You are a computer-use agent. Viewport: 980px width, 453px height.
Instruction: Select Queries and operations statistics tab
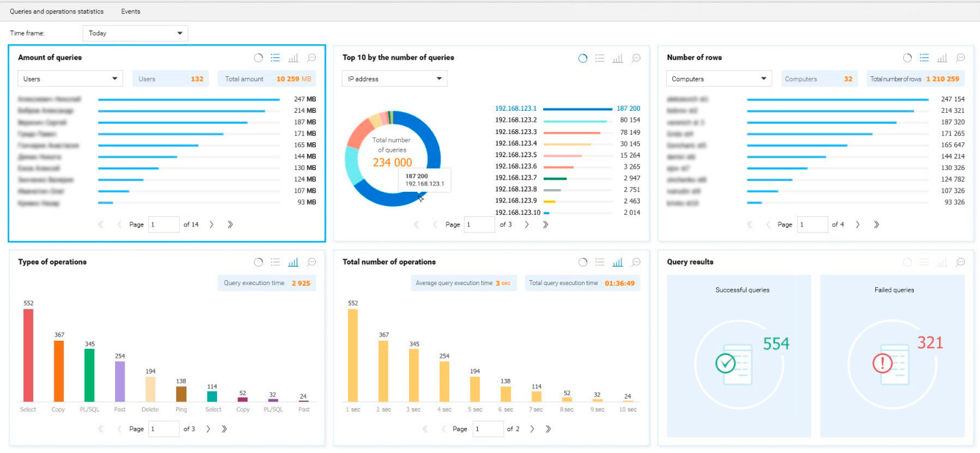tap(56, 12)
